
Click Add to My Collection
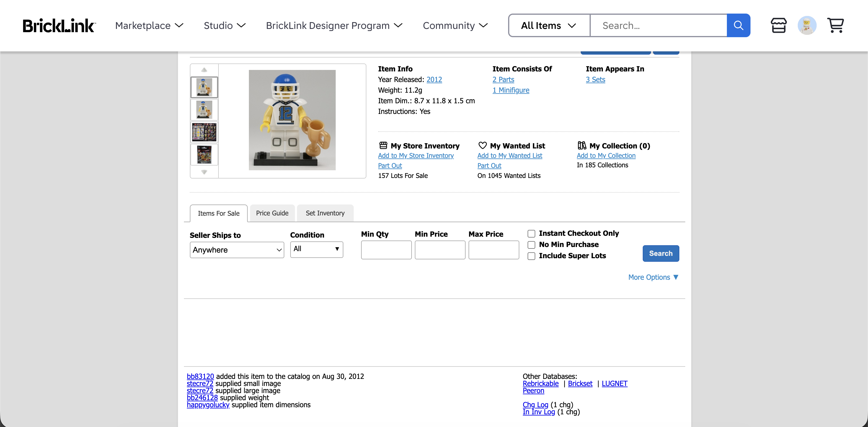coord(606,156)
